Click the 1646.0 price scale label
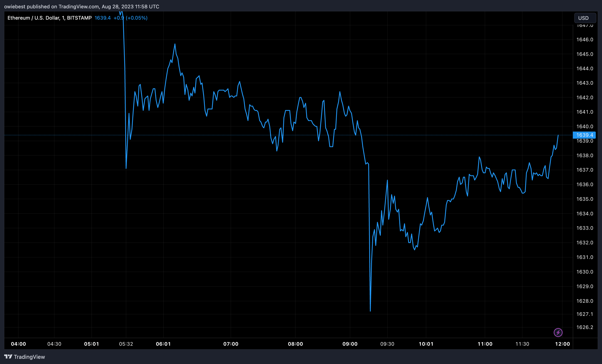 (585, 40)
